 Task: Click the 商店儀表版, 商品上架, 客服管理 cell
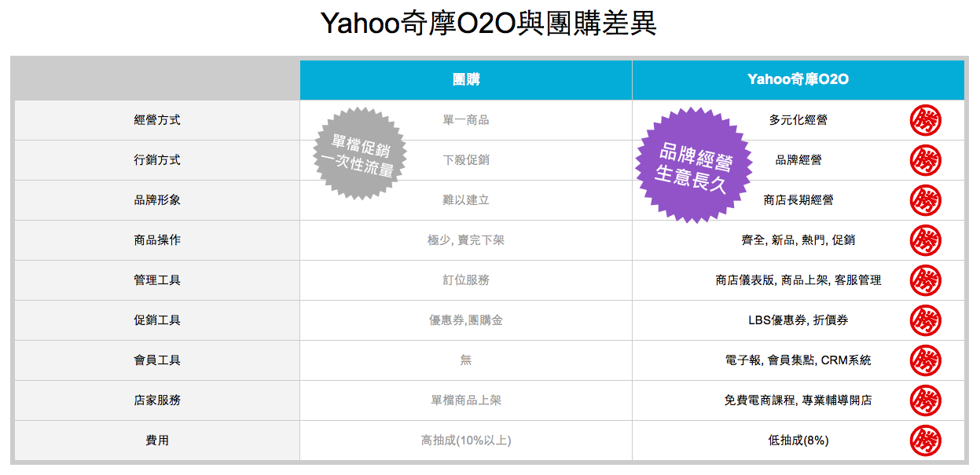pyautogui.click(x=798, y=280)
